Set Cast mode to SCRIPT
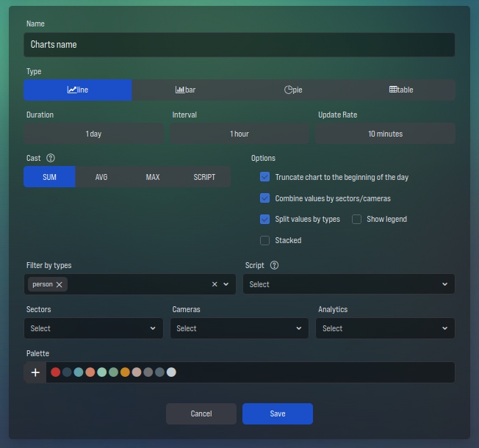Screen dimensions: 479x448 tap(204, 177)
